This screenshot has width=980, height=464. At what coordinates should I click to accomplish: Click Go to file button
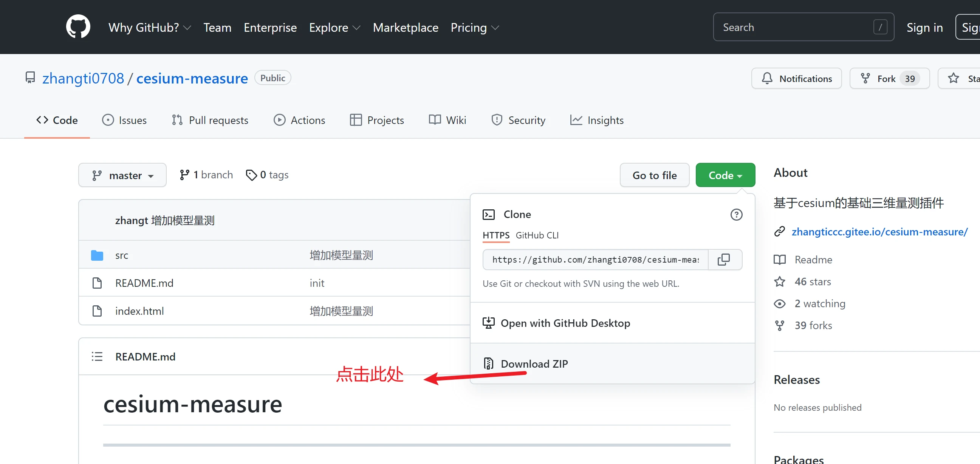coord(654,175)
